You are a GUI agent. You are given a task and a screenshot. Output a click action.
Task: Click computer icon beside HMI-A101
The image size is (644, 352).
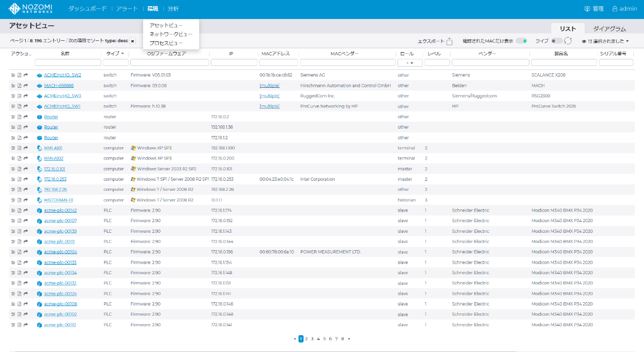pyautogui.click(x=40, y=148)
